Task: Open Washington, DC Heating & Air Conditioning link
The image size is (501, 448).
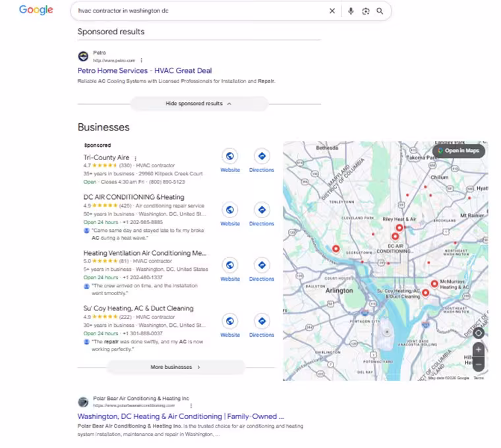Action: tap(181, 416)
